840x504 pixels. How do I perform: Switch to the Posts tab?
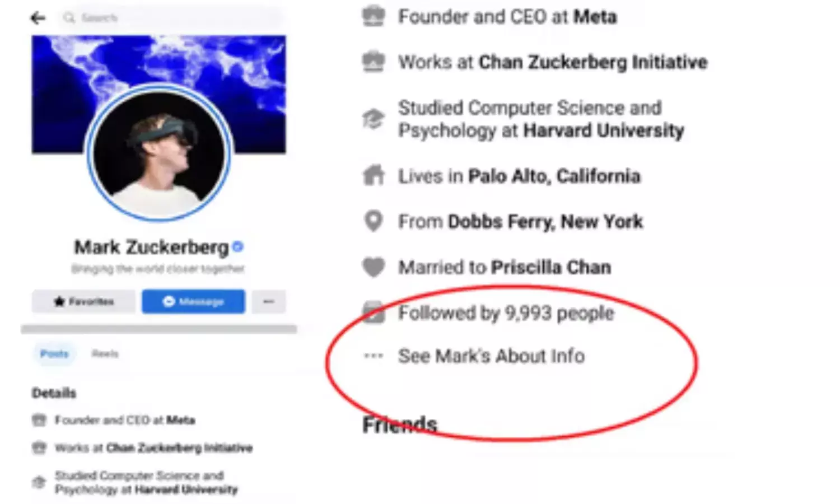point(54,354)
